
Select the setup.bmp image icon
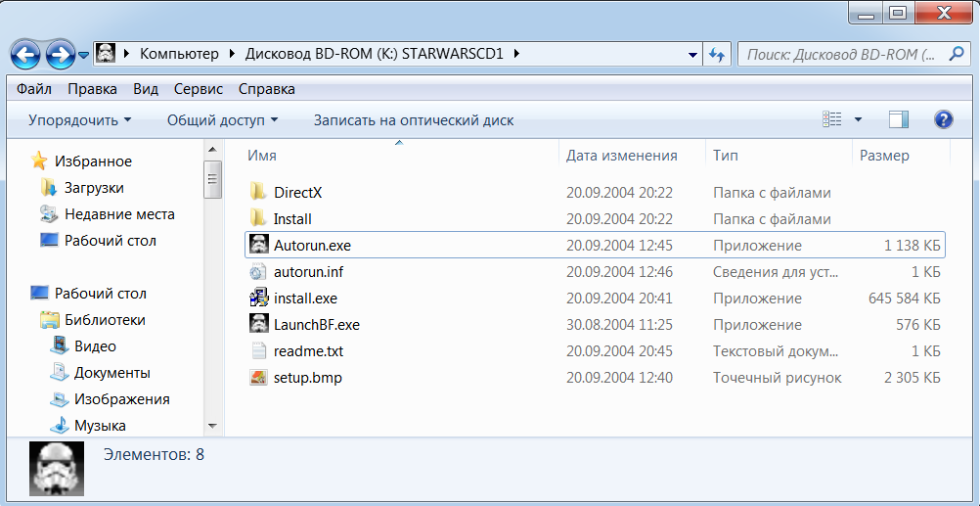point(258,377)
